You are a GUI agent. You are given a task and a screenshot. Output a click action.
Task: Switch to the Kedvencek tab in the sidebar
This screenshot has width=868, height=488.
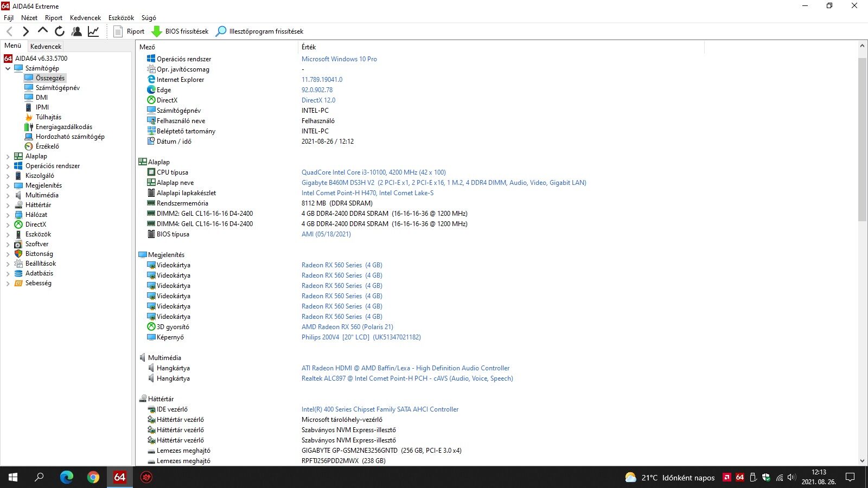coord(46,47)
